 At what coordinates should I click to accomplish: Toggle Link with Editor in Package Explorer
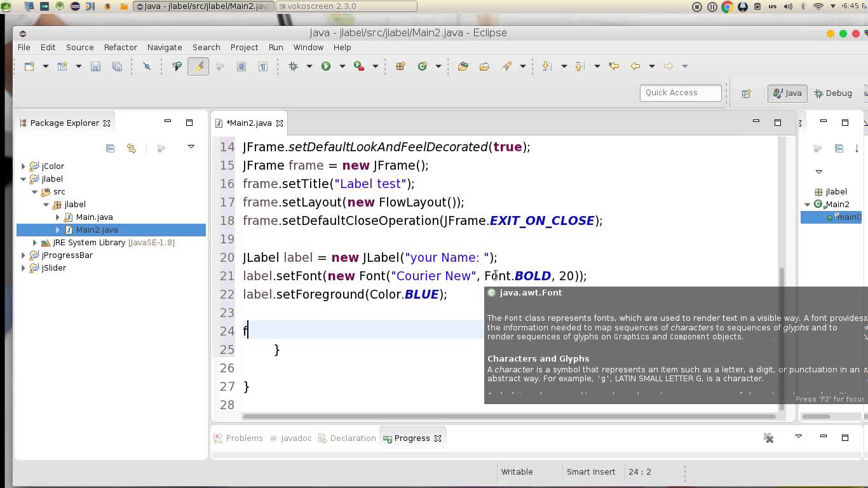(132, 148)
